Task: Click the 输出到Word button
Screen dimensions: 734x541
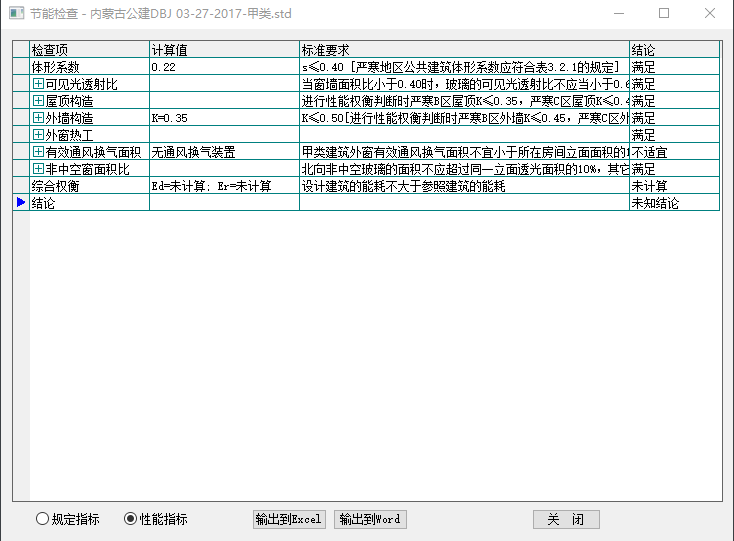Action: (370, 519)
